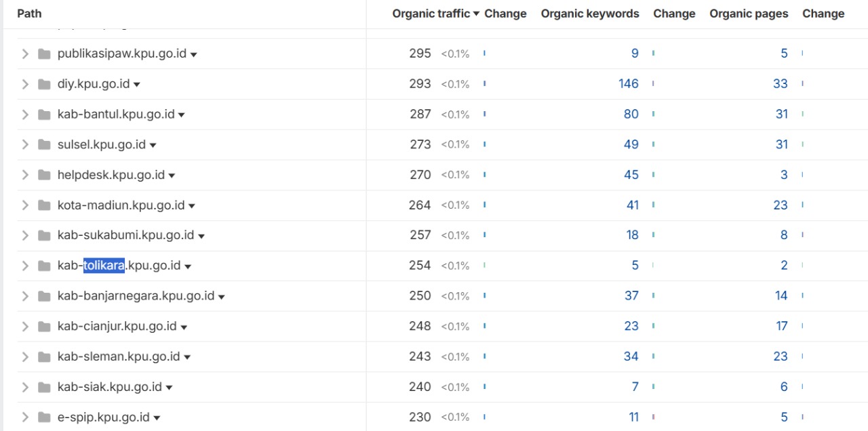The image size is (868, 431).
Task: Open dropdown arrow after kab-tolikara.kpu.go.id
Action: (x=188, y=266)
